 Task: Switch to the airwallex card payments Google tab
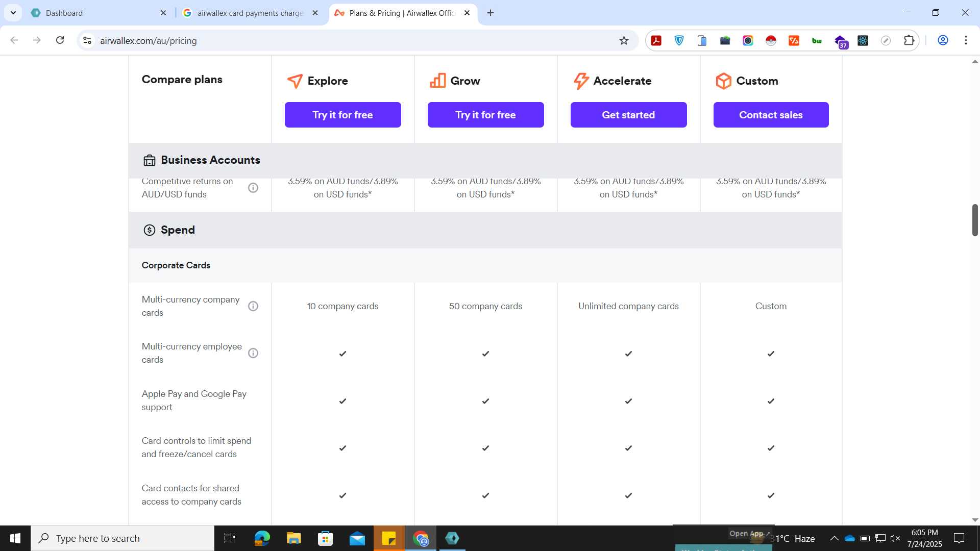[251, 13]
